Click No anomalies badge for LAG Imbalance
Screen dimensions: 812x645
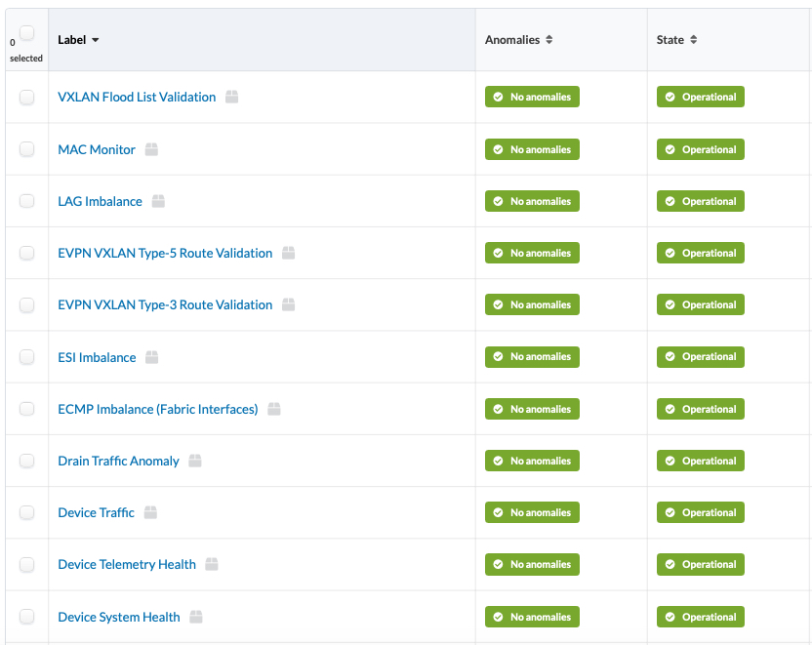coord(532,201)
